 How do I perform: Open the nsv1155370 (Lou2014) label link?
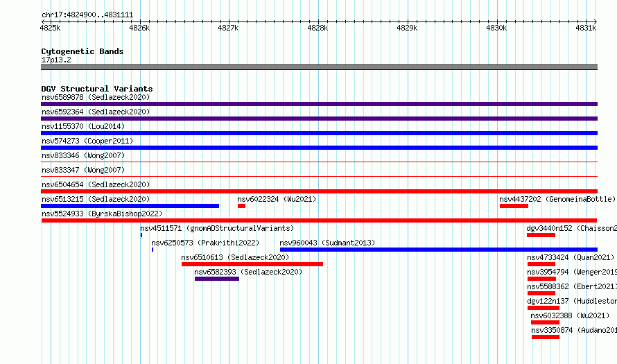coord(83,126)
